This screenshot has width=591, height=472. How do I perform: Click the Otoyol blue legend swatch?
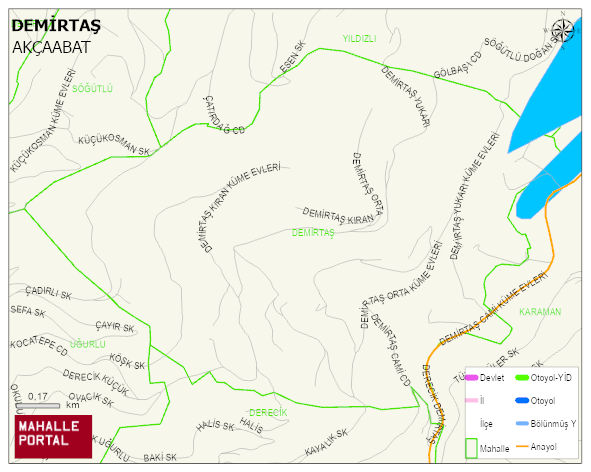coord(522,400)
